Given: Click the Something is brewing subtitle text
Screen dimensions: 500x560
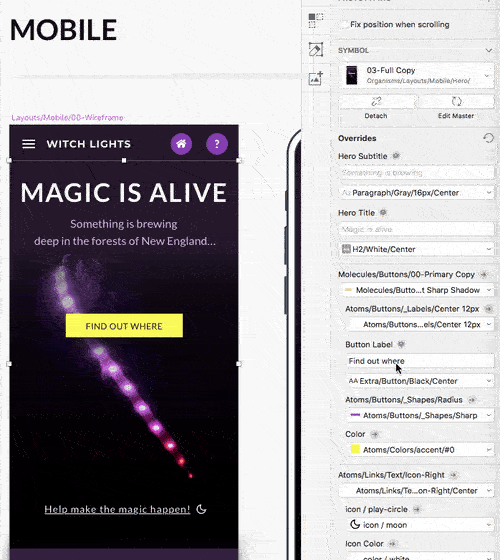Looking at the screenshot, I should 124,224.
